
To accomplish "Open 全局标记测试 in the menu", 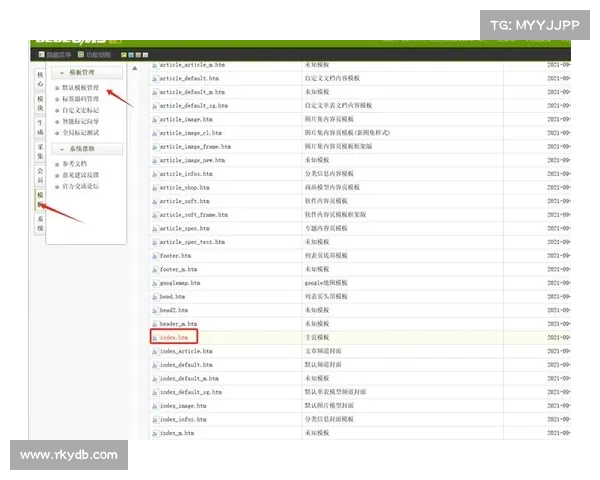I will pos(80,133).
